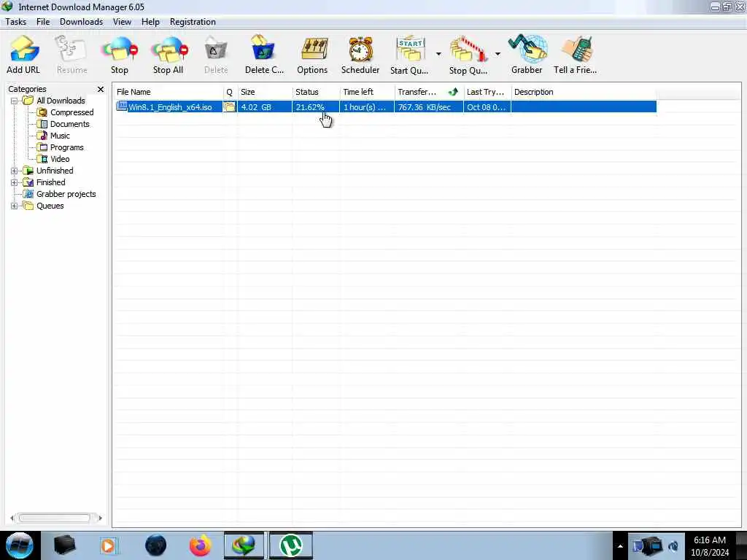747x560 pixels.
Task: Sort by Time left column header
Action: [368, 92]
